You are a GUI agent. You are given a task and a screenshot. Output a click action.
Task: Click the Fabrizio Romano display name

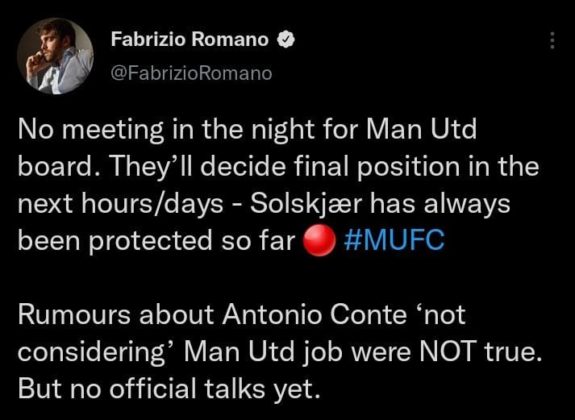point(190,39)
